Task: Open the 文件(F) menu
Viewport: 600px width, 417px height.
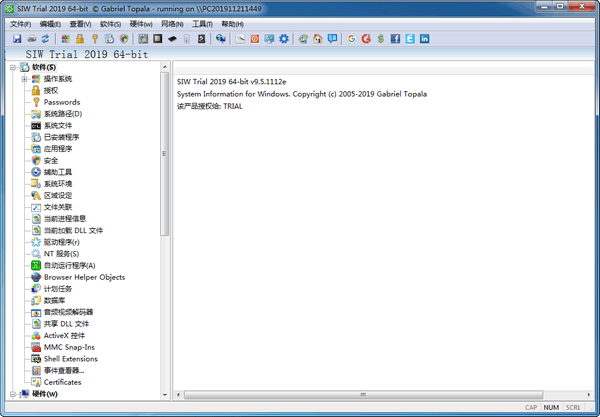Action: 20,23
